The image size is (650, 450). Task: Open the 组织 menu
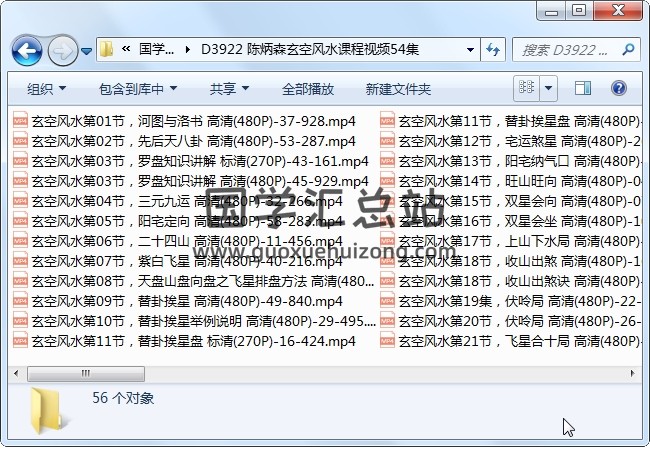(46, 89)
